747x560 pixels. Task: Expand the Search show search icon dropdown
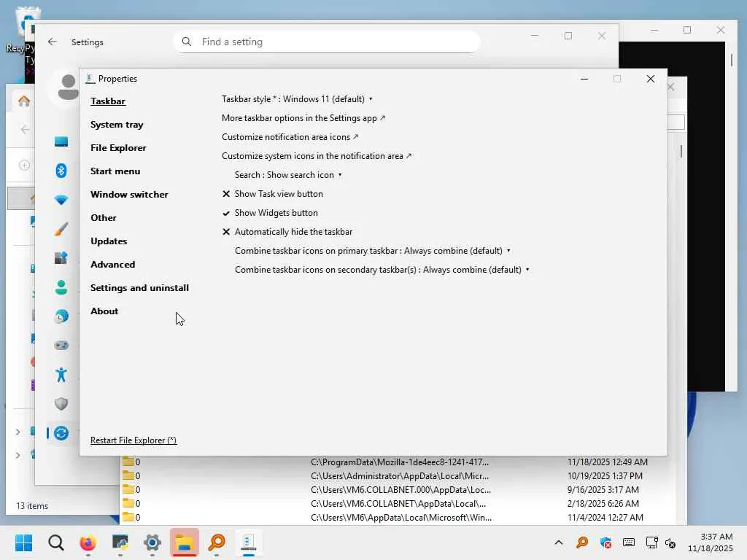click(x=288, y=175)
